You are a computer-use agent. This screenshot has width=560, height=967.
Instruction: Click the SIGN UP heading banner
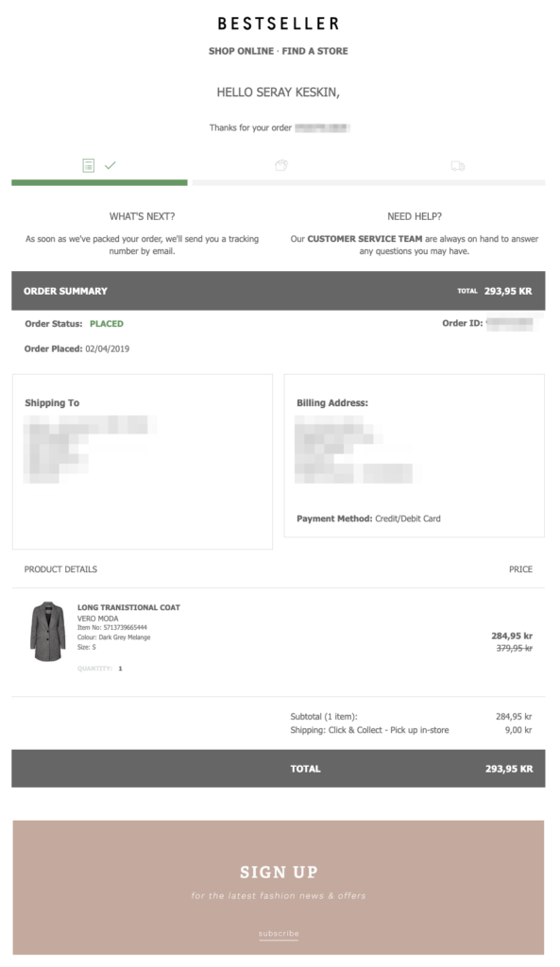(x=279, y=872)
